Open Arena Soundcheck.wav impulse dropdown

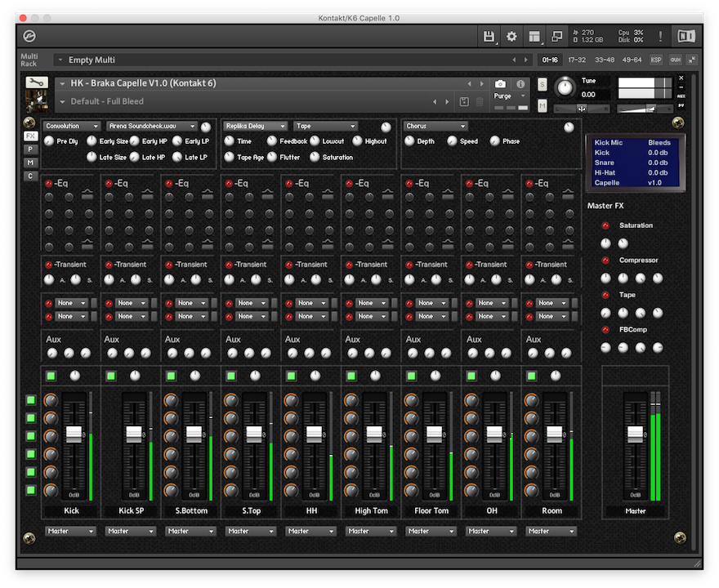coord(152,126)
